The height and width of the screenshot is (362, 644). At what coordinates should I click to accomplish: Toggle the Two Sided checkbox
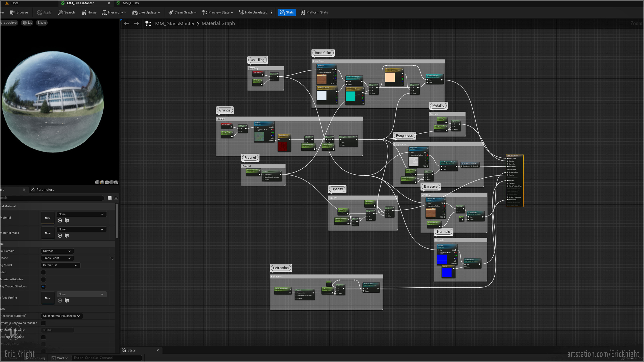coord(43,272)
